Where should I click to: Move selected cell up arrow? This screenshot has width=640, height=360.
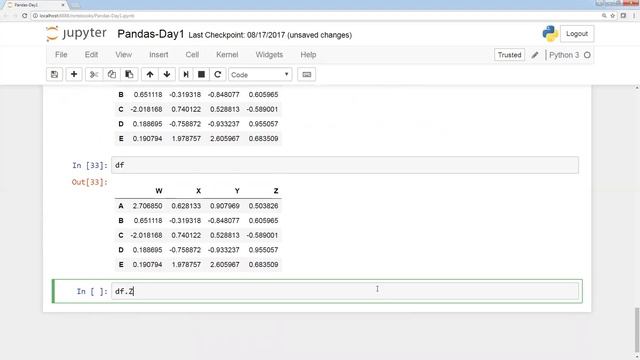[150, 75]
